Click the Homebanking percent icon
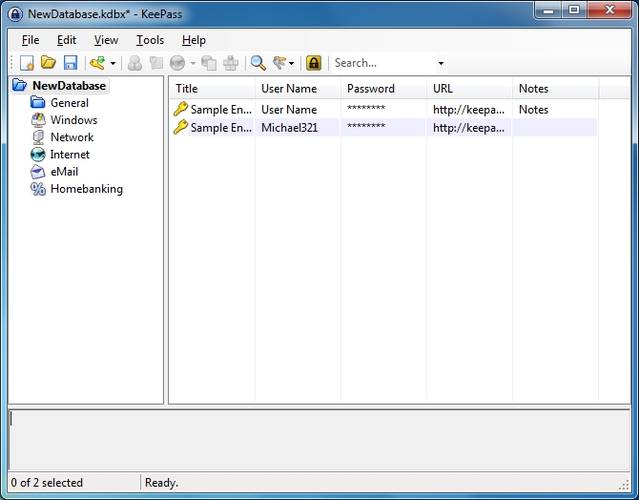The image size is (639, 500). [38, 189]
